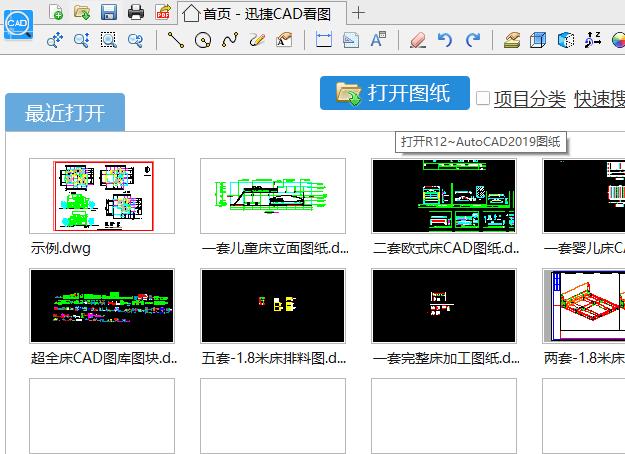Image resolution: width=625 pixels, height=454 pixels.
Task: Click the shaded 3D cube view icon
Action: 566,40
